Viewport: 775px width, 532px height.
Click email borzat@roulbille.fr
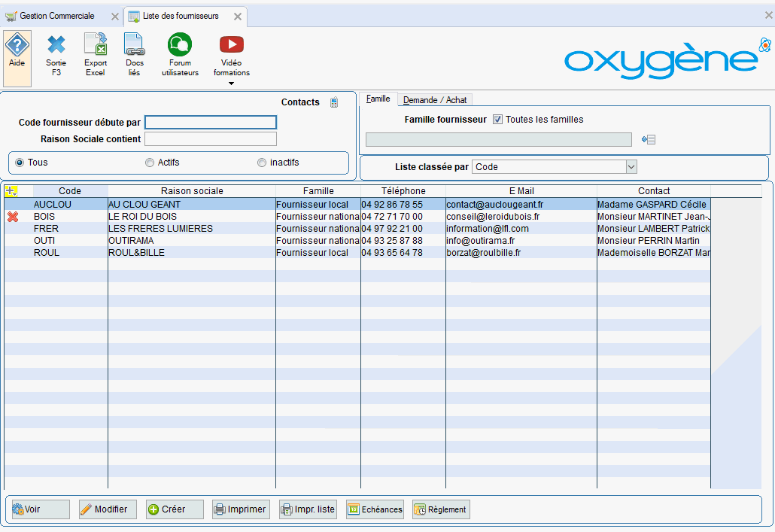[x=483, y=253]
